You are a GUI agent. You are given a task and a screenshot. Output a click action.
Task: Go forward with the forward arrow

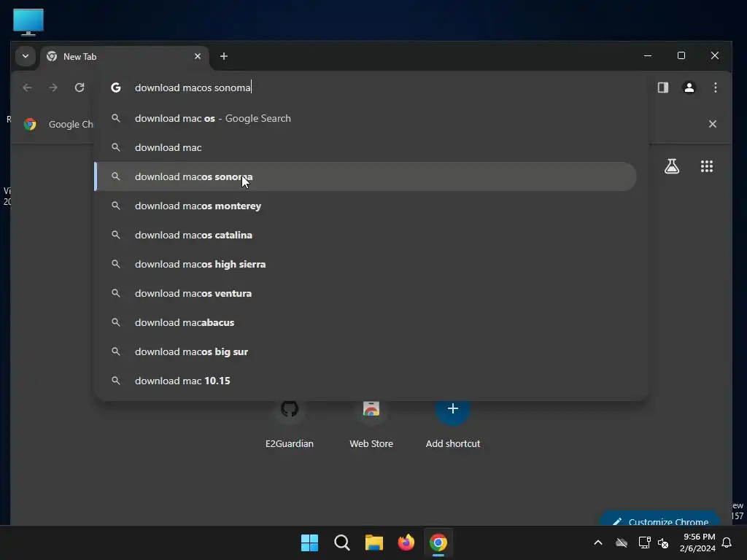tap(53, 87)
